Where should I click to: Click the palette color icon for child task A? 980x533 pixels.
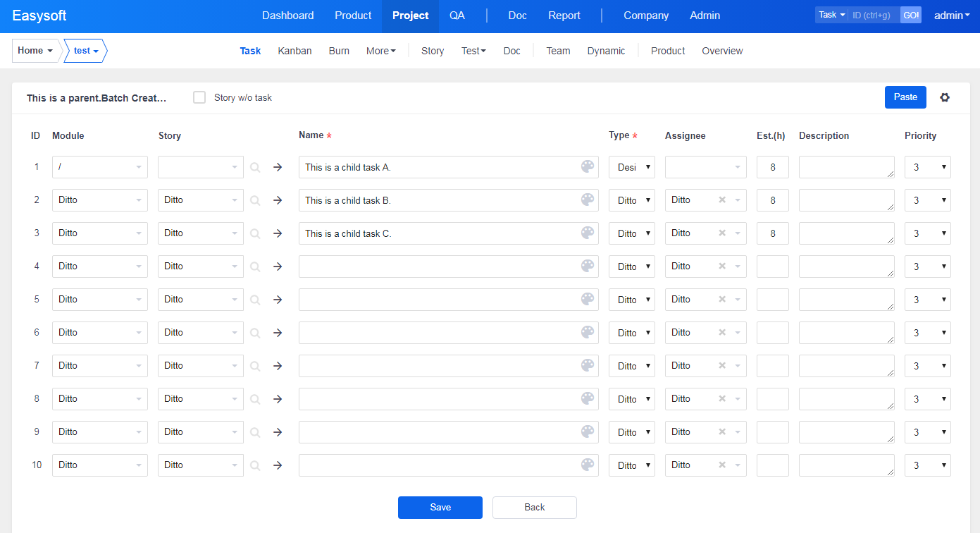[588, 166]
